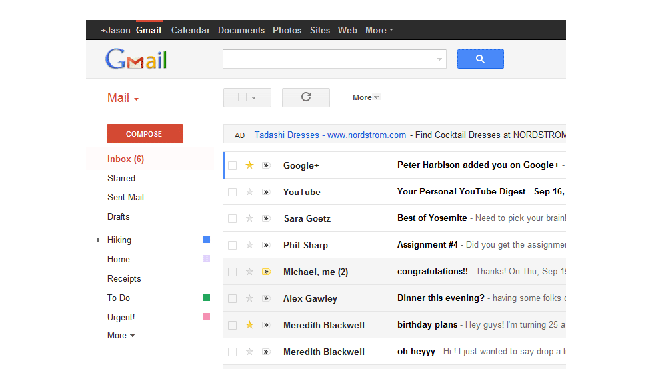Open the To Do label

[119, 298]
